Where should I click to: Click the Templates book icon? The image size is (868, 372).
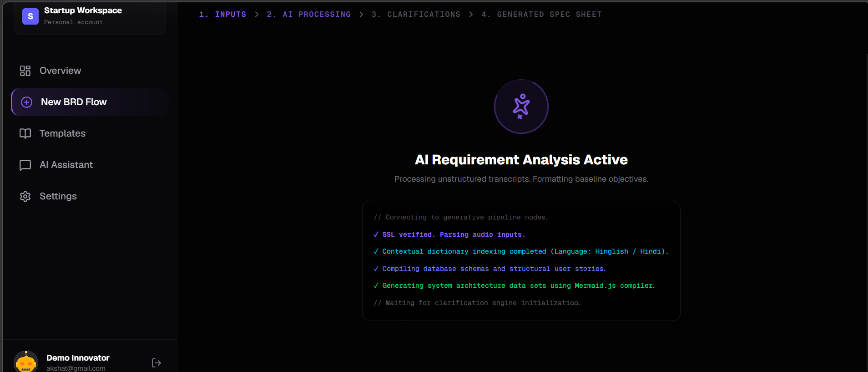point(25,133)
